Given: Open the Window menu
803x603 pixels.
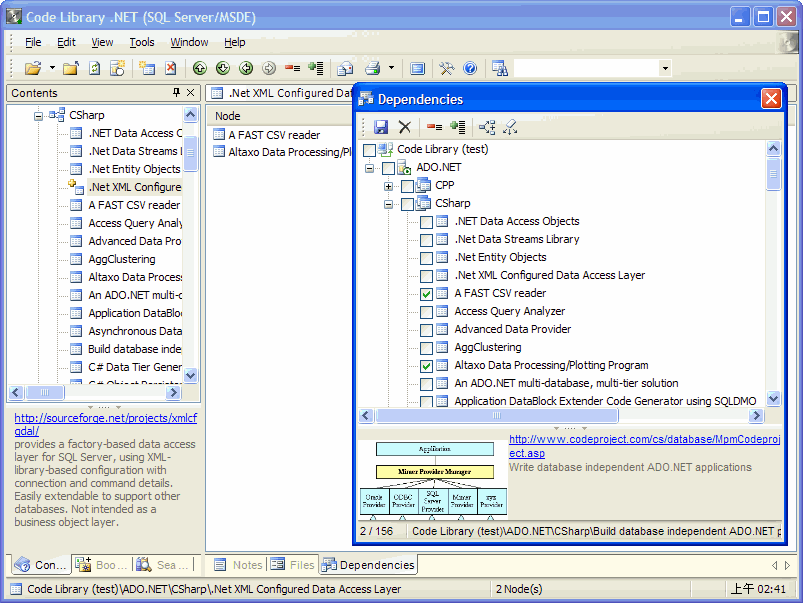Looking at the screenshot, I should click(x=189, y=42).
